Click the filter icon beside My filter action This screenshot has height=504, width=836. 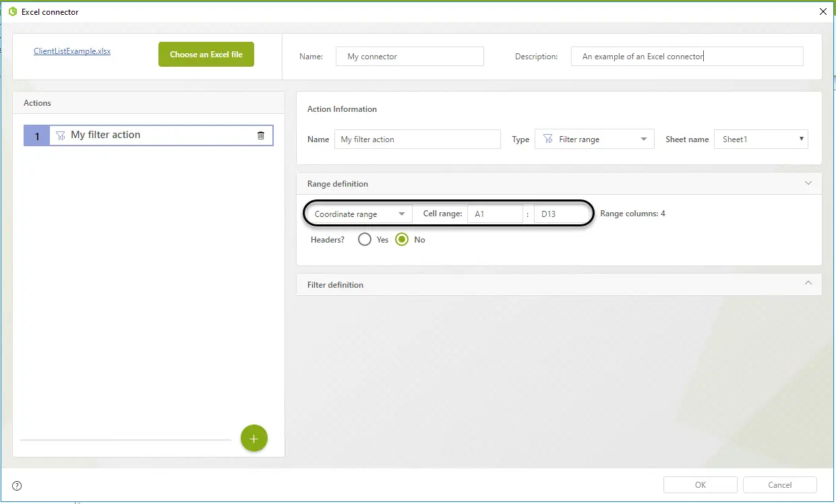click(61, 135)
